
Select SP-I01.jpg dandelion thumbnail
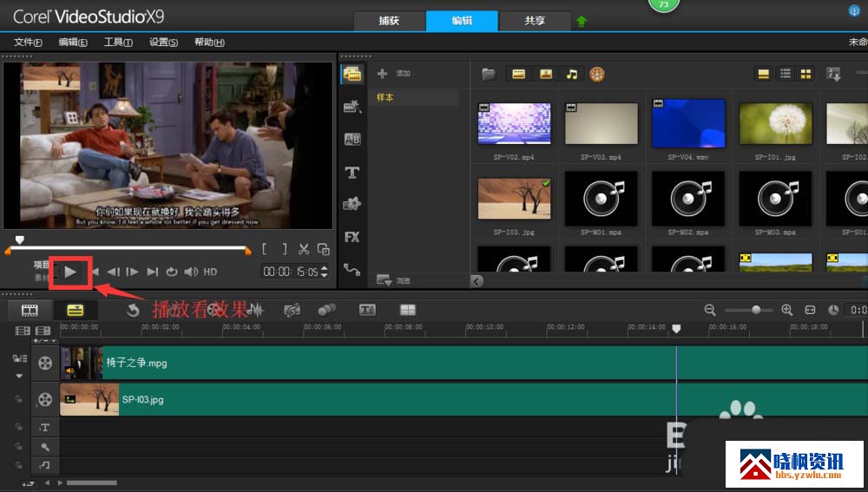(775, 123)
